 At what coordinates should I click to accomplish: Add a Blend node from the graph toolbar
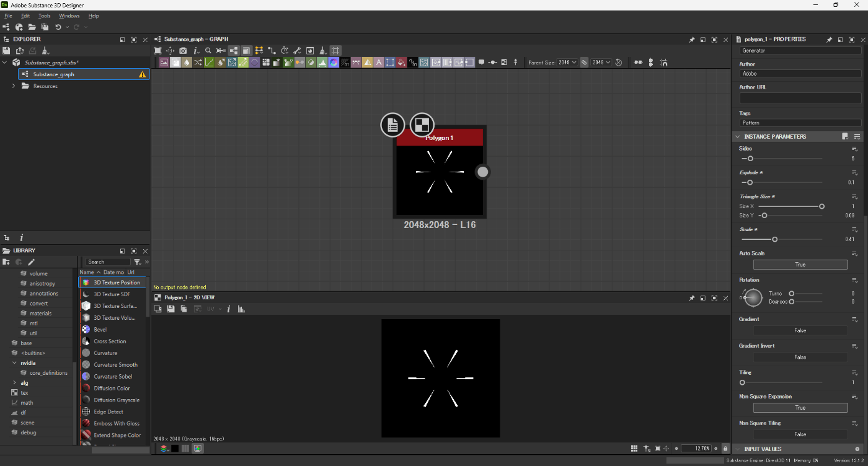pos(175,62)
